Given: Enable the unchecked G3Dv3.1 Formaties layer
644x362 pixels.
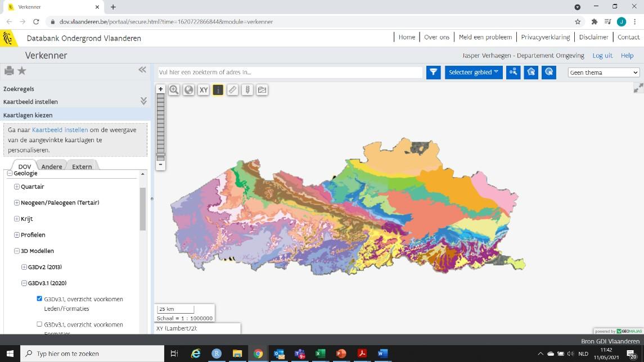Looking at the screenshot, I should 39,324.
